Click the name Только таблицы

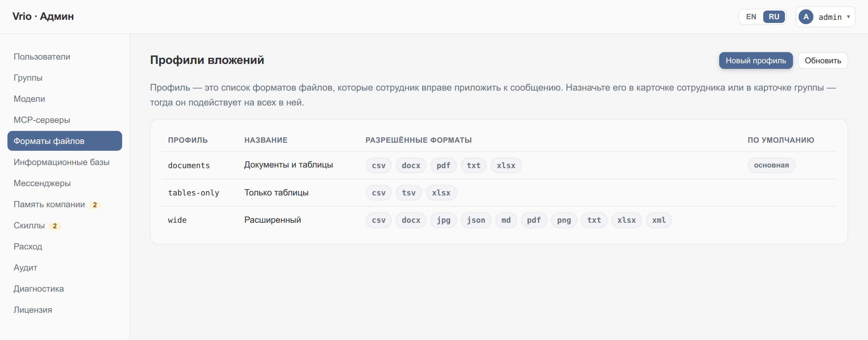tap(276, 192)
